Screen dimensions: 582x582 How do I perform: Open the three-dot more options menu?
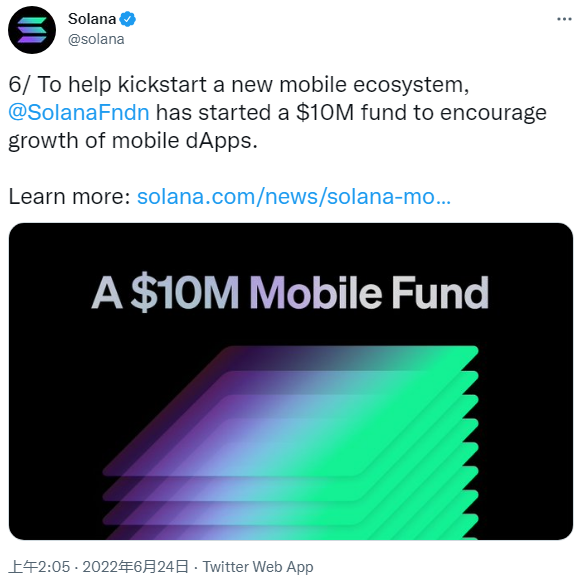(564, 19)
